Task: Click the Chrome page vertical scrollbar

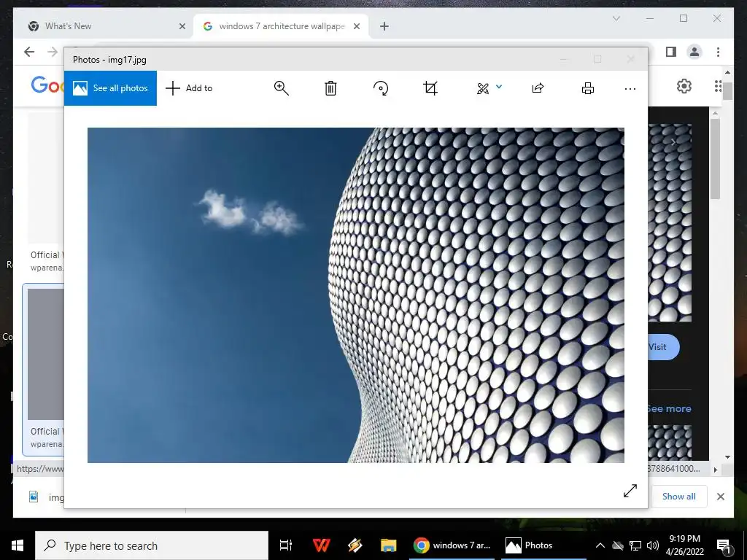Action: pyautogui.click(x=727, y=90)
